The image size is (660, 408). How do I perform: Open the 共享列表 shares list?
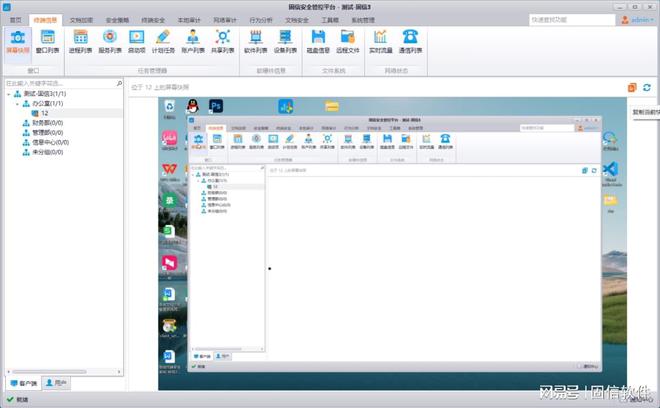click(x=223, y=42)
